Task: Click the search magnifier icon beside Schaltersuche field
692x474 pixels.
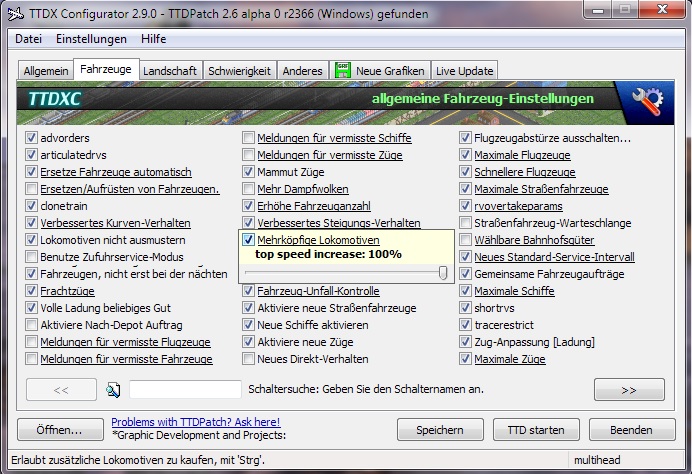Action: coord(113,390)
